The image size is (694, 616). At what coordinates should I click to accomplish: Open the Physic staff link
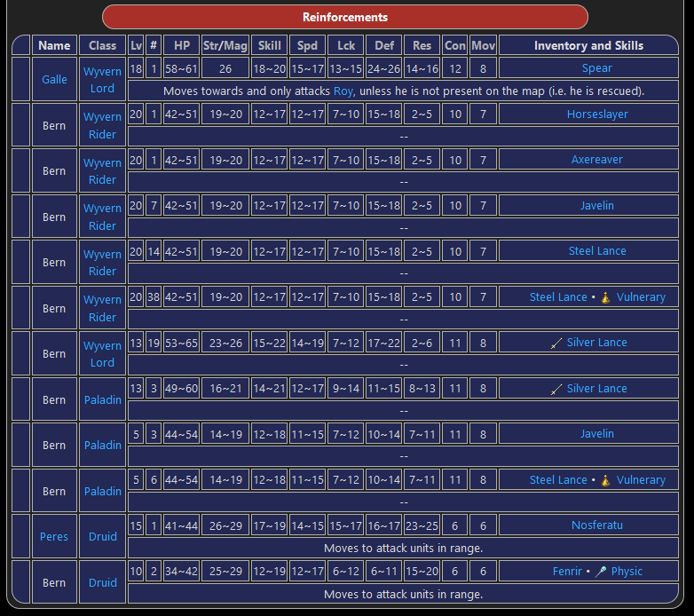pyautogui.click(x=627, y=572)
